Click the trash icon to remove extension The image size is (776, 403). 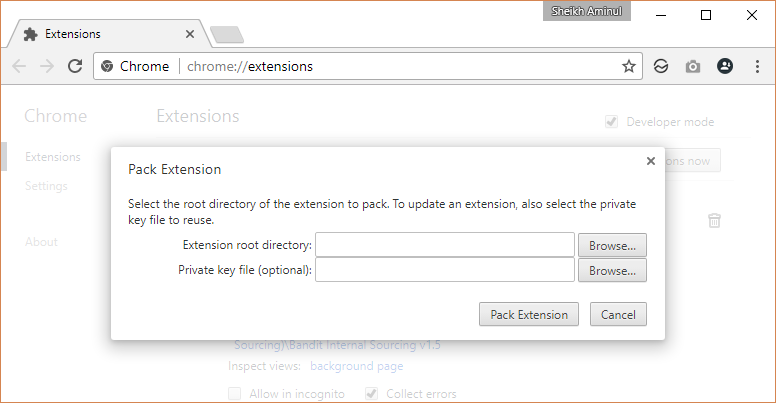pyautogui.click(x=714, y=220)
